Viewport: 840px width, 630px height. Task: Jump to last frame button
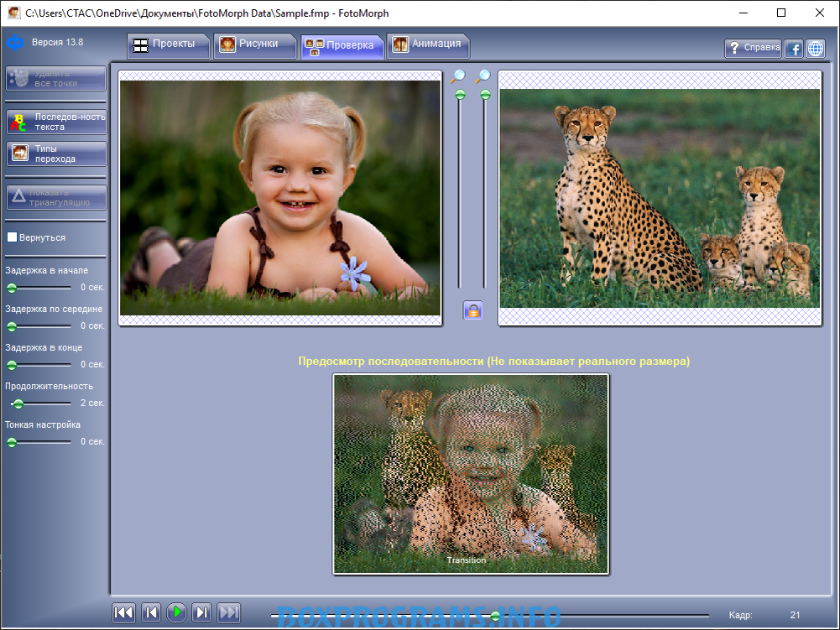[229, 612]
